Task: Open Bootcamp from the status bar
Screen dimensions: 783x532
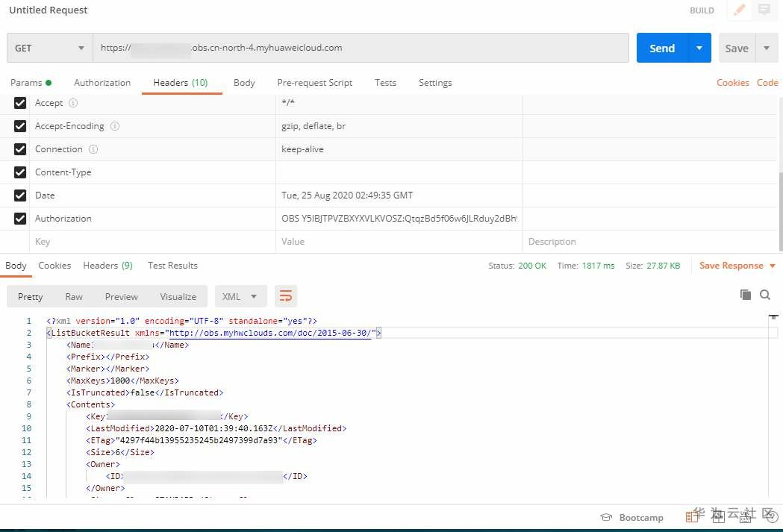Action: tap(631, 518)
